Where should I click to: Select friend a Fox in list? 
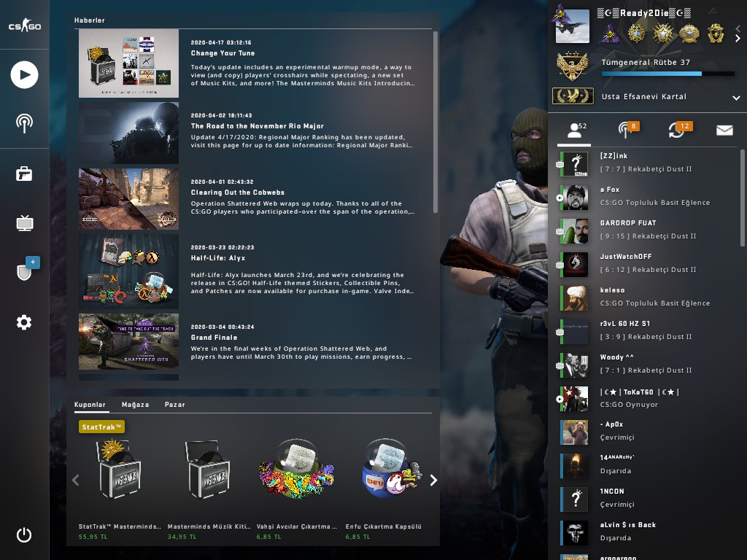coord(648,196)
